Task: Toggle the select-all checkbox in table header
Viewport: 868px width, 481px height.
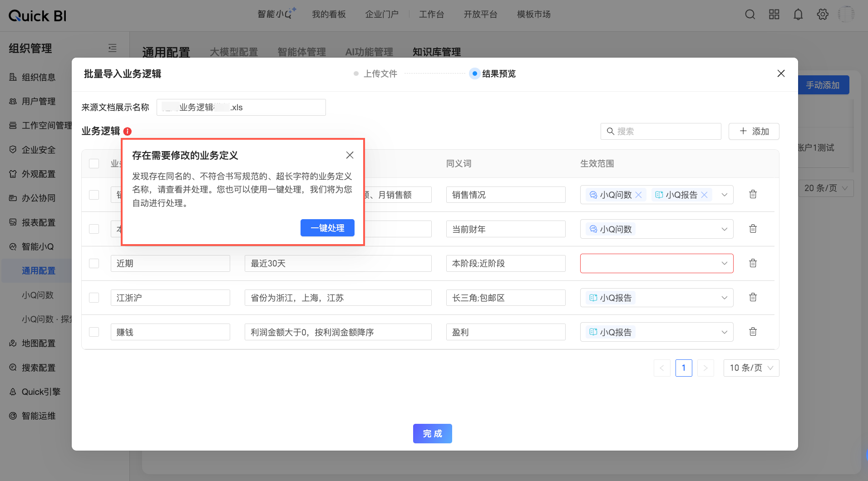Action: click(94, 163)
